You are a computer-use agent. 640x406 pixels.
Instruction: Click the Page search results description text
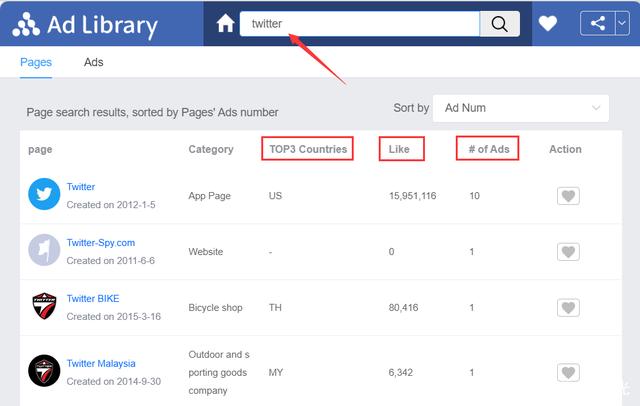pyautogui.click(x=152, y=112)
